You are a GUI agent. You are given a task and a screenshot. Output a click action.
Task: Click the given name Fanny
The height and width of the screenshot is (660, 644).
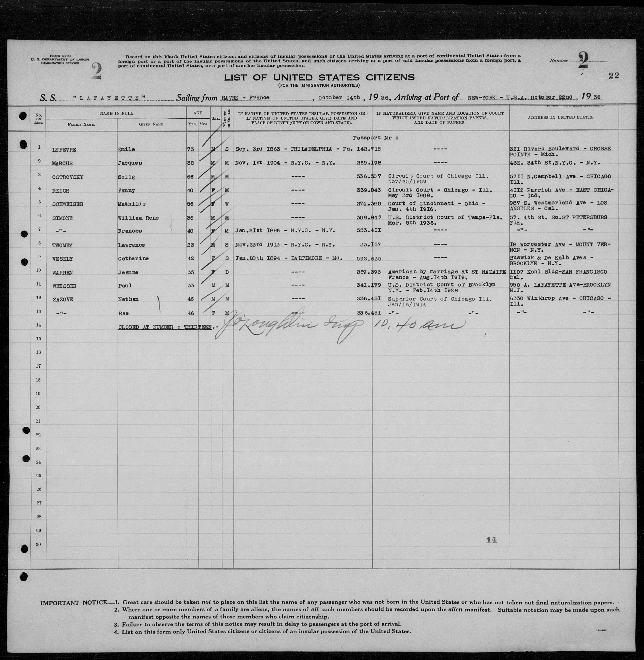click(126, 190)
